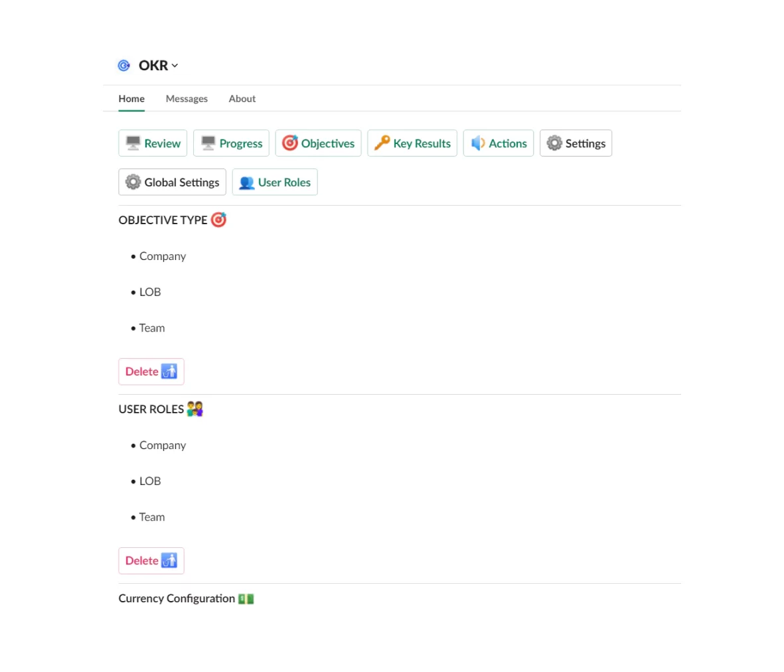
Task: Click the money icon beside Currency Configuration
Action: 246,598
